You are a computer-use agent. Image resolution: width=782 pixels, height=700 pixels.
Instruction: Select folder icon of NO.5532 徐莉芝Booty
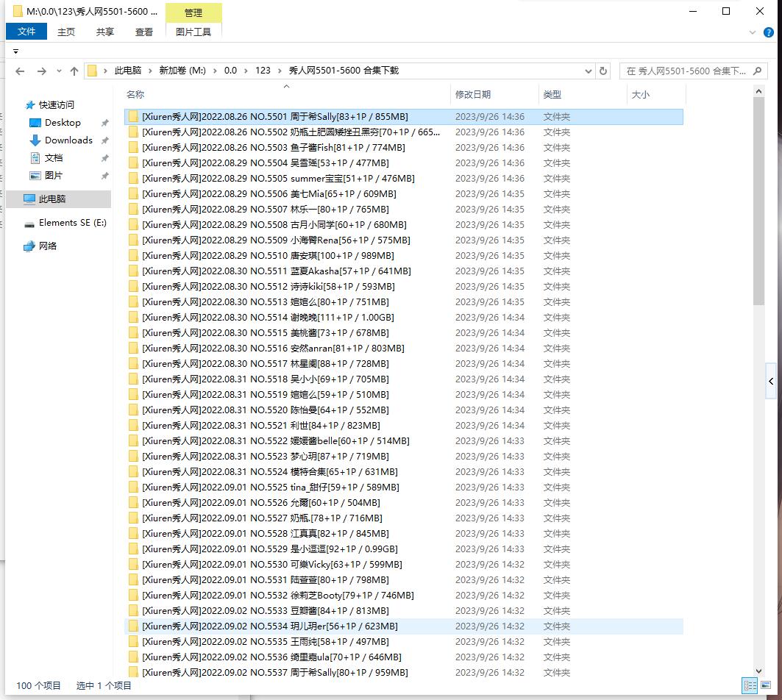click(133, 596)
